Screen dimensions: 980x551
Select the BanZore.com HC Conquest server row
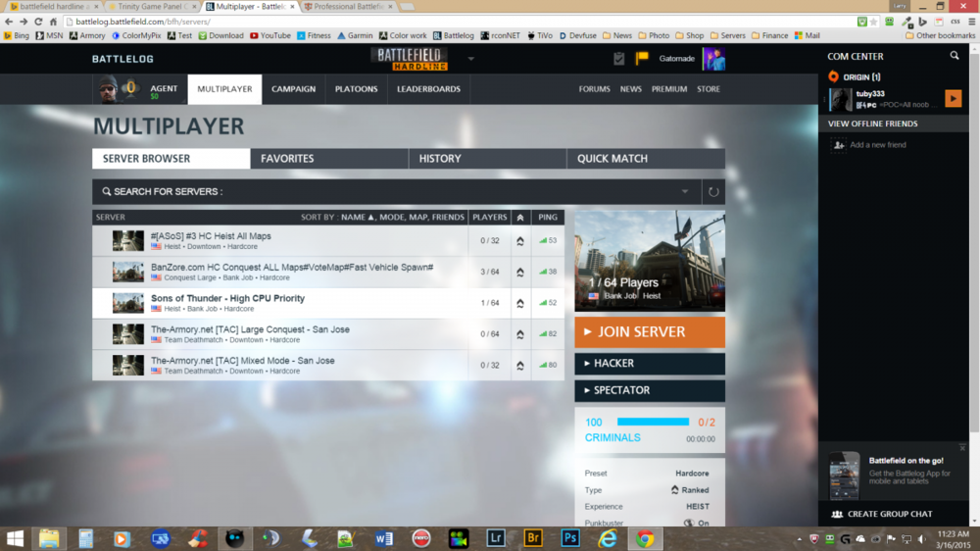pos(291,272)
